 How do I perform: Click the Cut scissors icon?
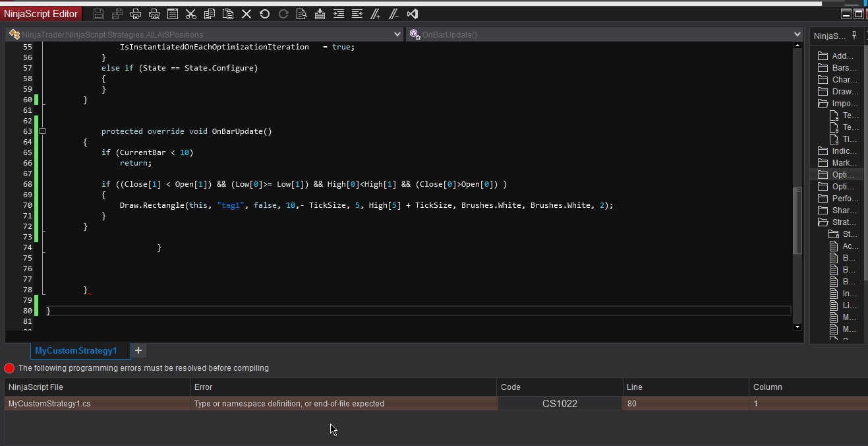190,14
